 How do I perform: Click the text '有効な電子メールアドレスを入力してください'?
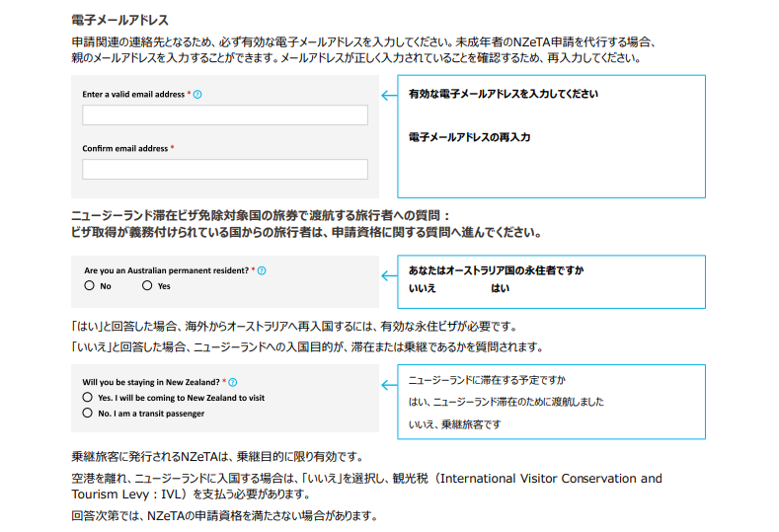504,94
